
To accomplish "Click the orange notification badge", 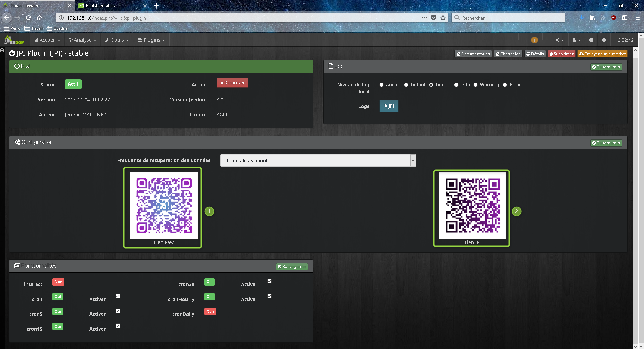I will (x=534, y=40).
